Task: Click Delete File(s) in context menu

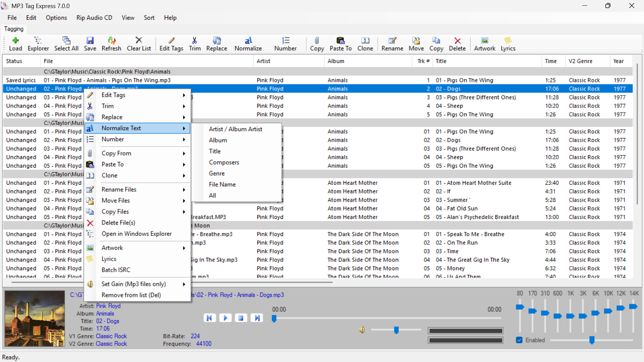Action: [138, 223]
